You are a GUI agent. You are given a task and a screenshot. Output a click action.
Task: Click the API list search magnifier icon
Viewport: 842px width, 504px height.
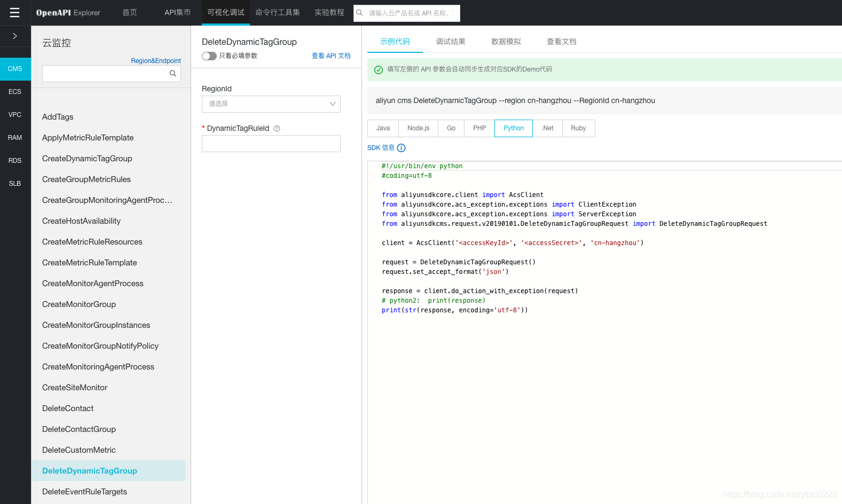pos(173,74)
